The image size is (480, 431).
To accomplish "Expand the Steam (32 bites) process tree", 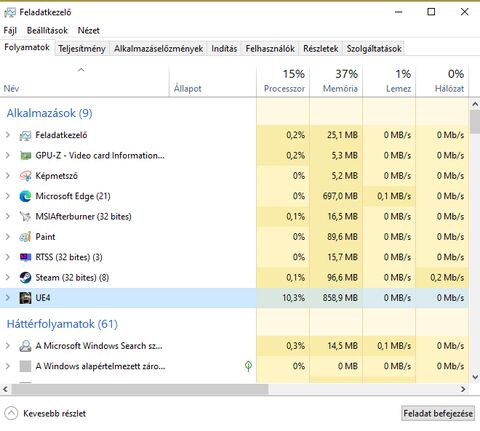I will pos(8,277).
